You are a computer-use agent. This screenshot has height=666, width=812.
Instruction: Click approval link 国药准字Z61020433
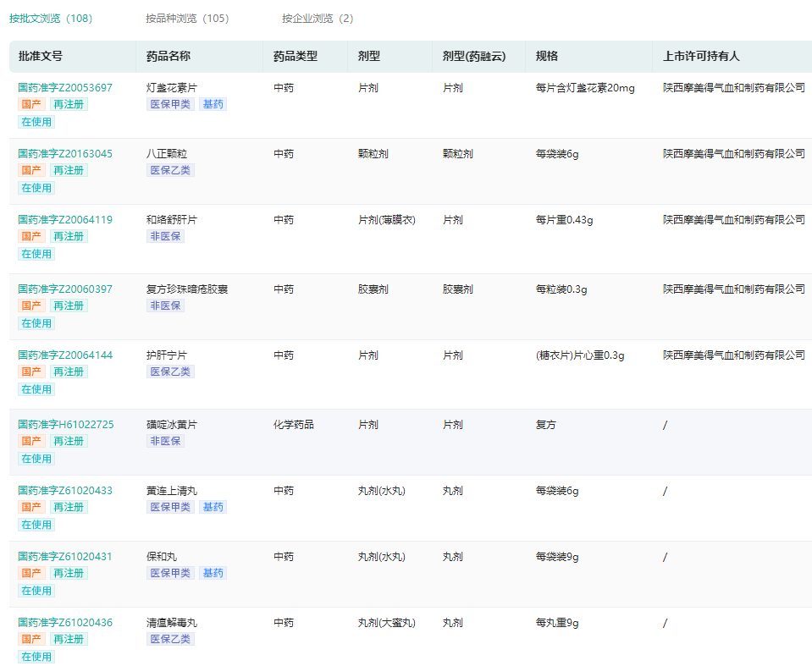65,491
